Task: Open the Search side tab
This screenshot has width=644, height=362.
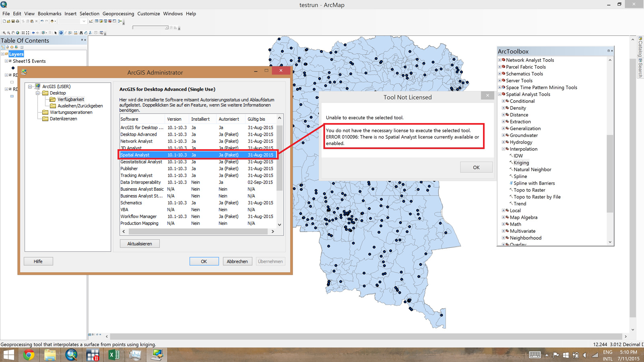Action: (640, 68)
